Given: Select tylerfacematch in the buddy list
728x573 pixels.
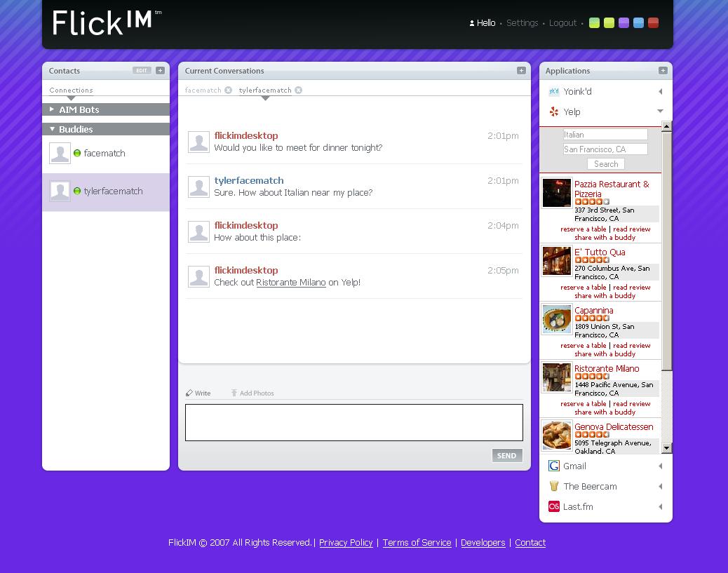Looking at the screenshot, I should (106, 191).
